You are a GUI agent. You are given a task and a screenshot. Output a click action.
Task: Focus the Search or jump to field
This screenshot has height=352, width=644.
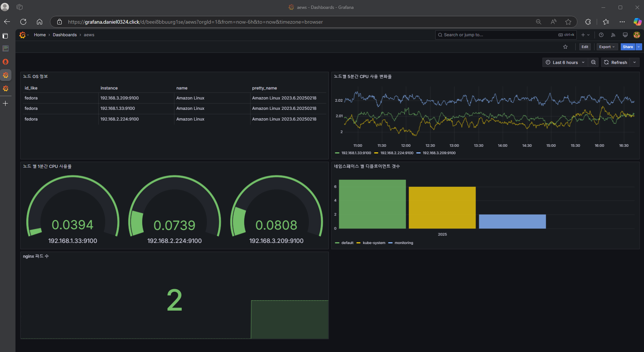tap(506, 35)
